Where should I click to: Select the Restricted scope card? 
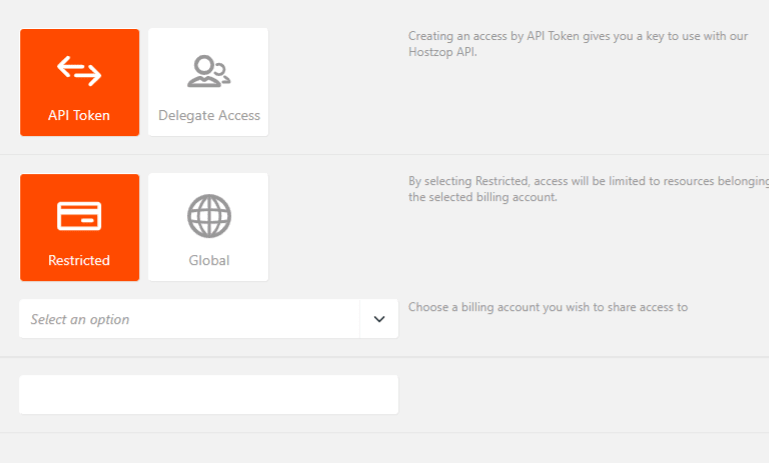[x=79, y=228]
